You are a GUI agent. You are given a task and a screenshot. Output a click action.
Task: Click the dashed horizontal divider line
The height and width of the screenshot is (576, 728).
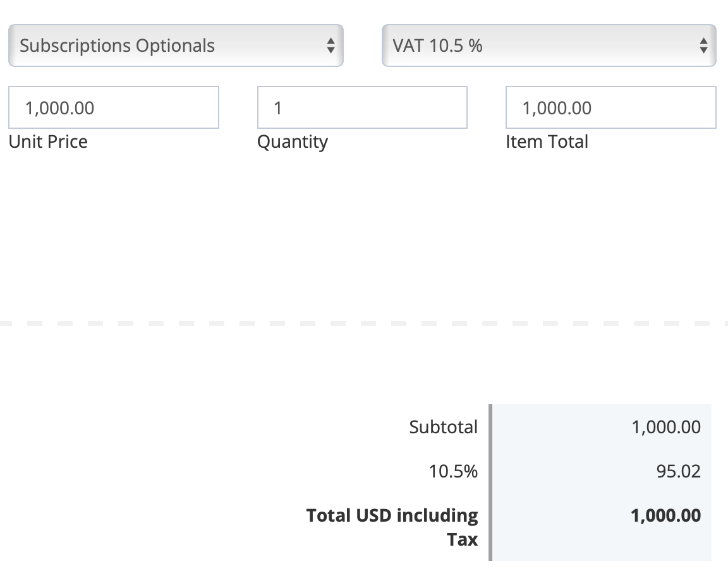364,323
